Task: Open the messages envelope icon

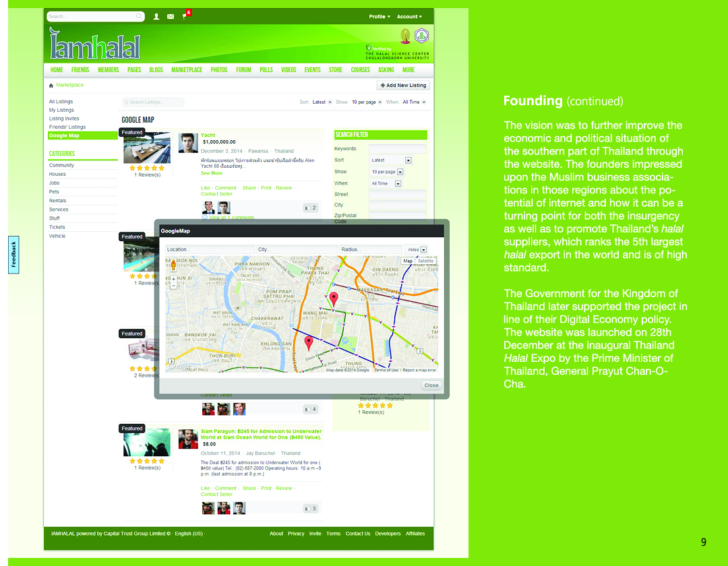Action: pyautogui.click(x=171, y=17)
